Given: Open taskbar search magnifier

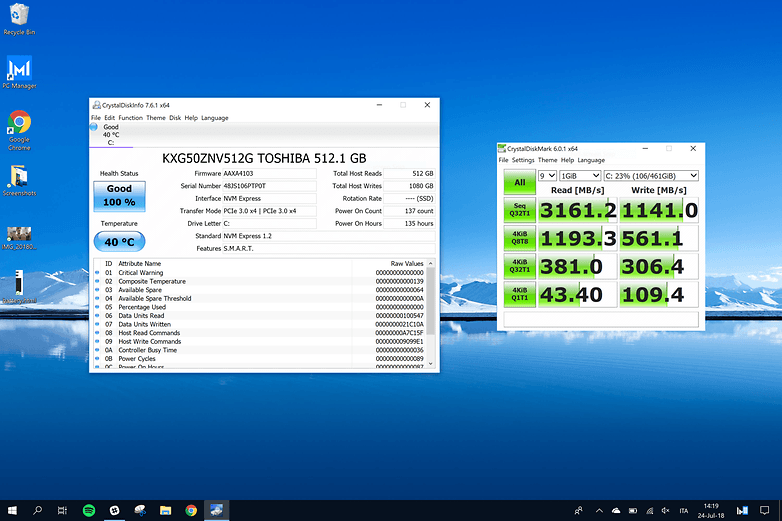Looking at the screenshot, I should (x=37, y=510).
